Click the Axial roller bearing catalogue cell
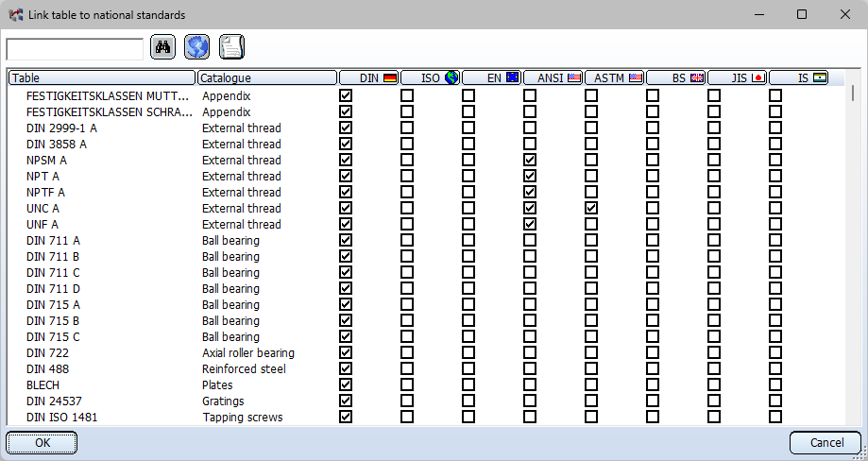868x461 pixels. [x=248, y=352]
